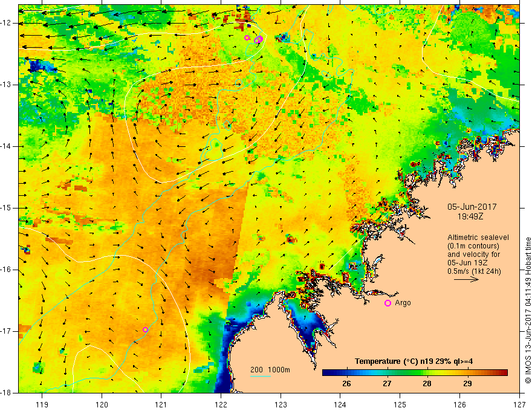Click latitude axis label '-12'
The image size is (532, 411).
(x=6, y=23)
